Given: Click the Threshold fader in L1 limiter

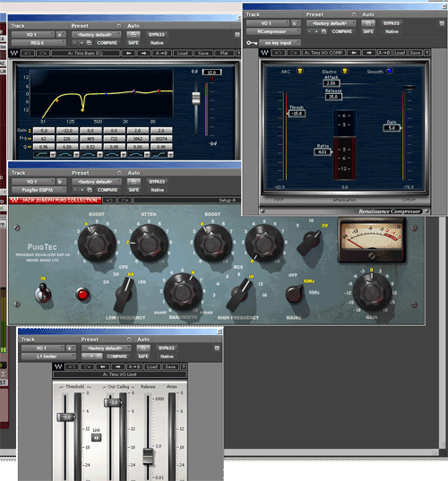Looking at the screenshot, I should point(66,417).
